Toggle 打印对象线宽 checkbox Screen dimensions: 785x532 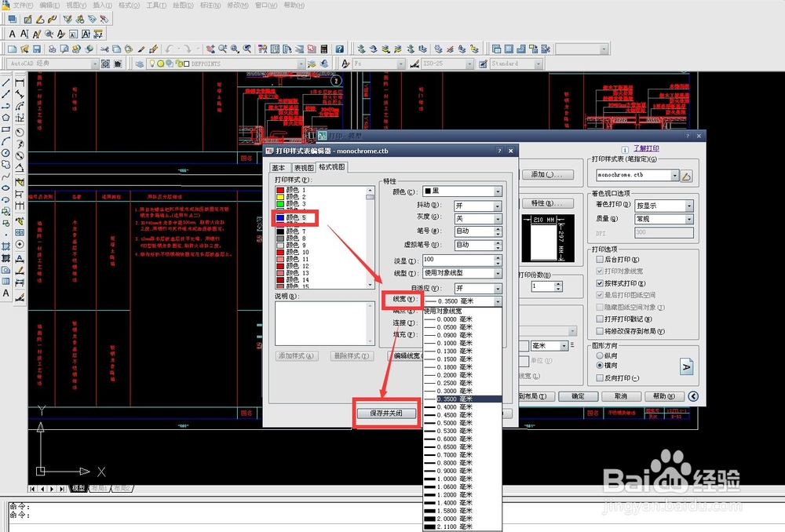(x=600, y=271)
